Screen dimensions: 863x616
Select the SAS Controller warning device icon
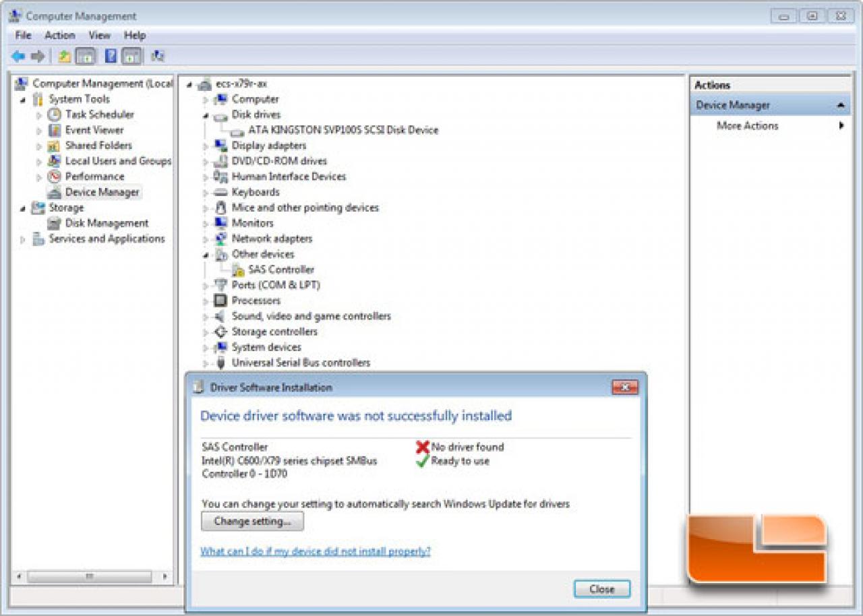tap(239, 270)
